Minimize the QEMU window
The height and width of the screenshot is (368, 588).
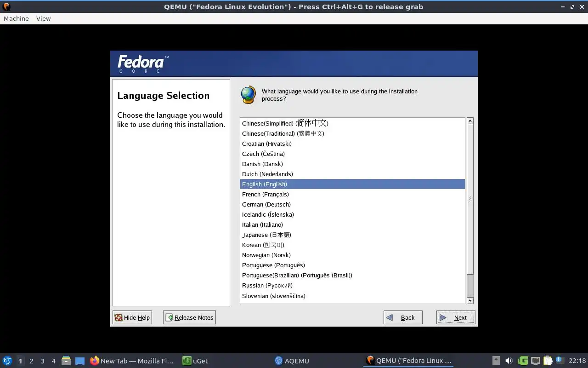[563, 6]
